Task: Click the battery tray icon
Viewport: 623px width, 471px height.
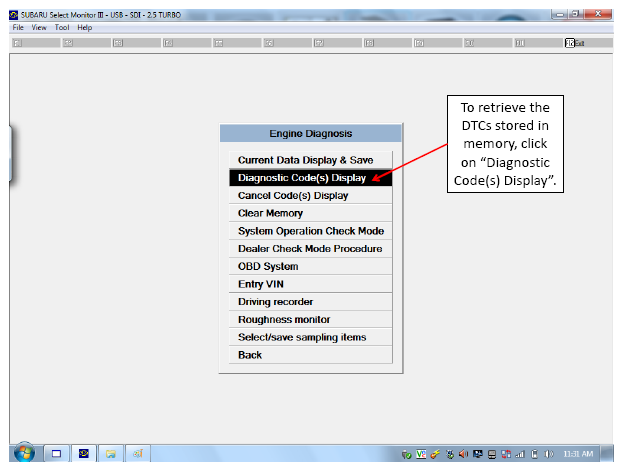Action: 534,454
